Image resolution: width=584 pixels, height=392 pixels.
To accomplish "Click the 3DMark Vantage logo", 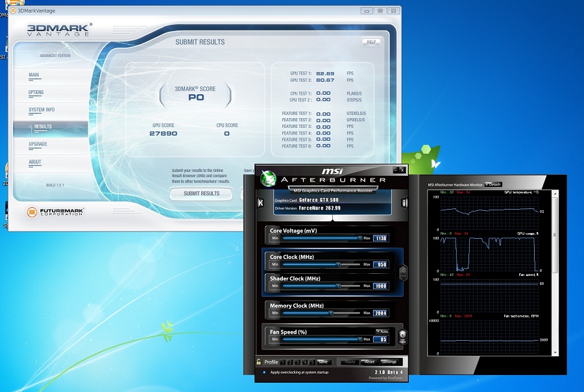I will [x=59, y=30].
